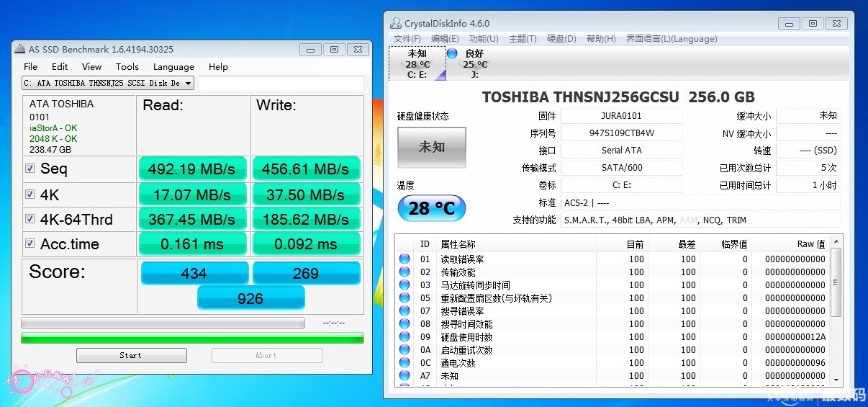868x407 pixels.
Task: Click the 4K-64Thrd write result 185.62 MB/s
Action: [x=306, y=219]
